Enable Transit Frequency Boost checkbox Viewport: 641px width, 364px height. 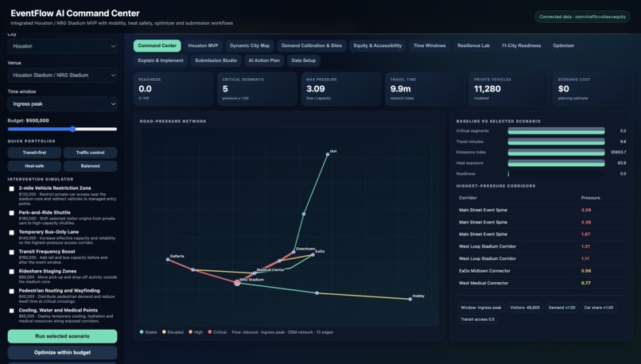point(11,252)
